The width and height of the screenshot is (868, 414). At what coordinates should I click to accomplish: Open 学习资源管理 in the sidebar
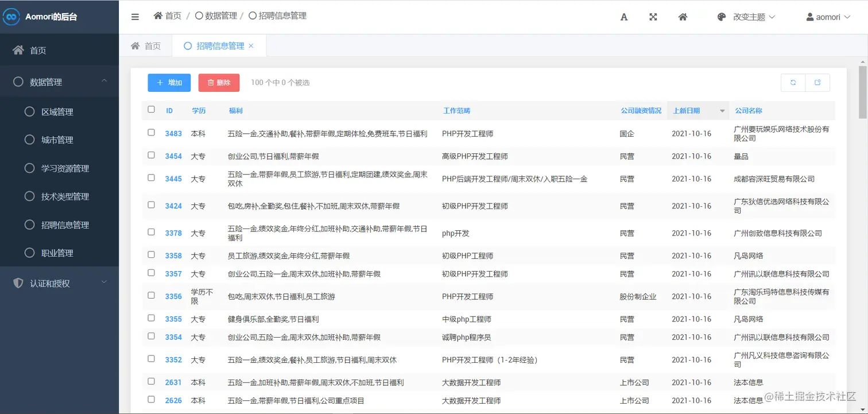pos(59,168)
